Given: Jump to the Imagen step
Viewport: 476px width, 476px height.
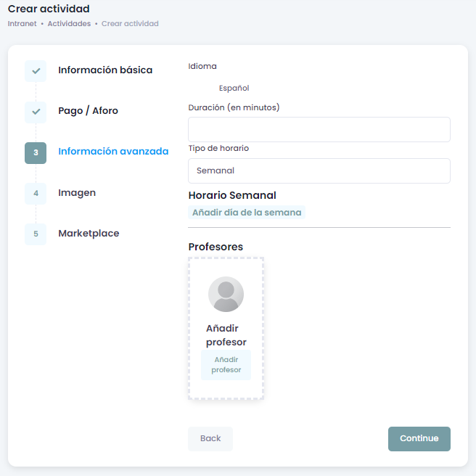Looking at the screenshot, I should (77, 192).
